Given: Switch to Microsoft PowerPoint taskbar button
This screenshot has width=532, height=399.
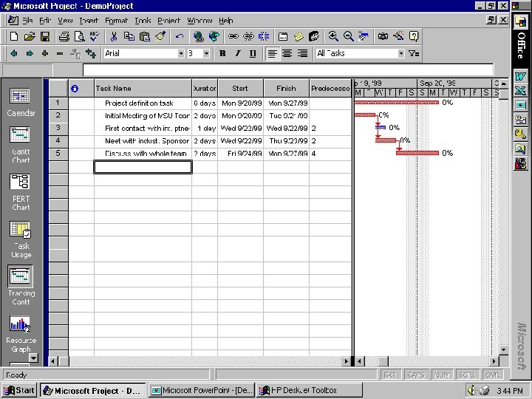Looking at the screenshot, I should pos(202,391).
